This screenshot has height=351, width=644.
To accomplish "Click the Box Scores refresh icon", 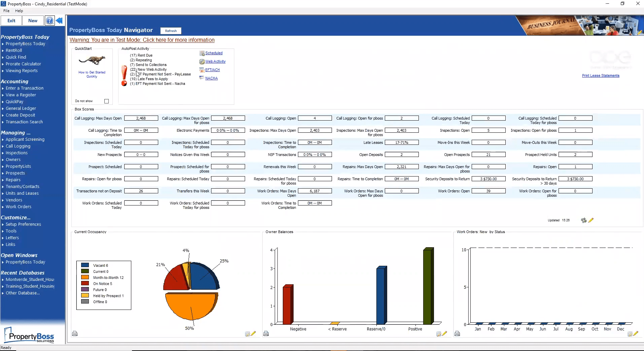I will (584, 220).
